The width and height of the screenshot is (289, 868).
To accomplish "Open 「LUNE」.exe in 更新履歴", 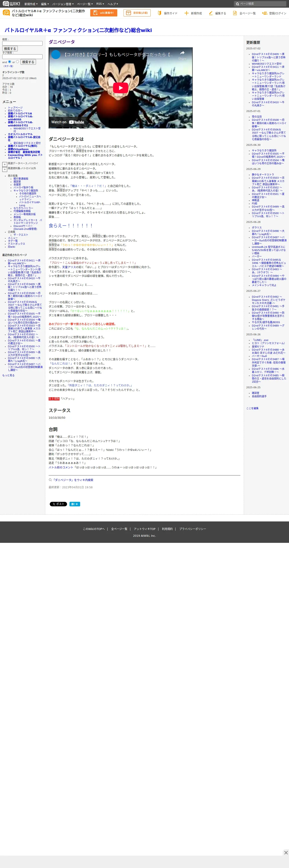I will point(260,340).
